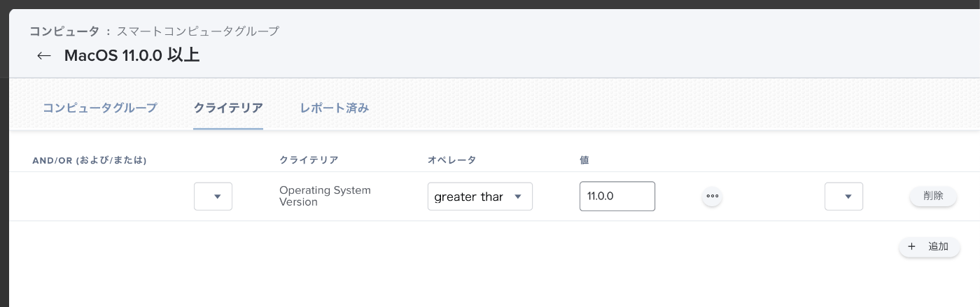
Task: Expand the opening parenthesis dropdown before criteria
Action: [x=213, y=197]
